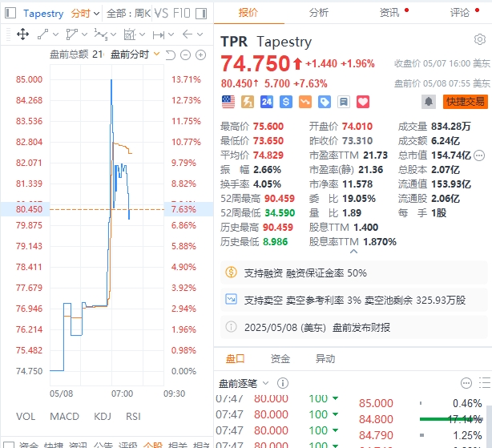Click the 84.800 ask price level

coord(376,419)
